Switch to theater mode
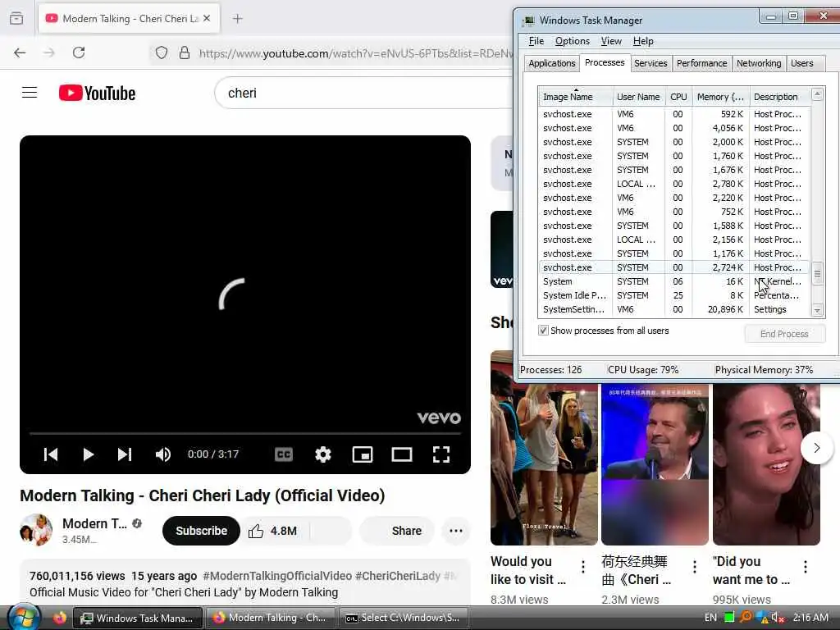 coord(402,454)
